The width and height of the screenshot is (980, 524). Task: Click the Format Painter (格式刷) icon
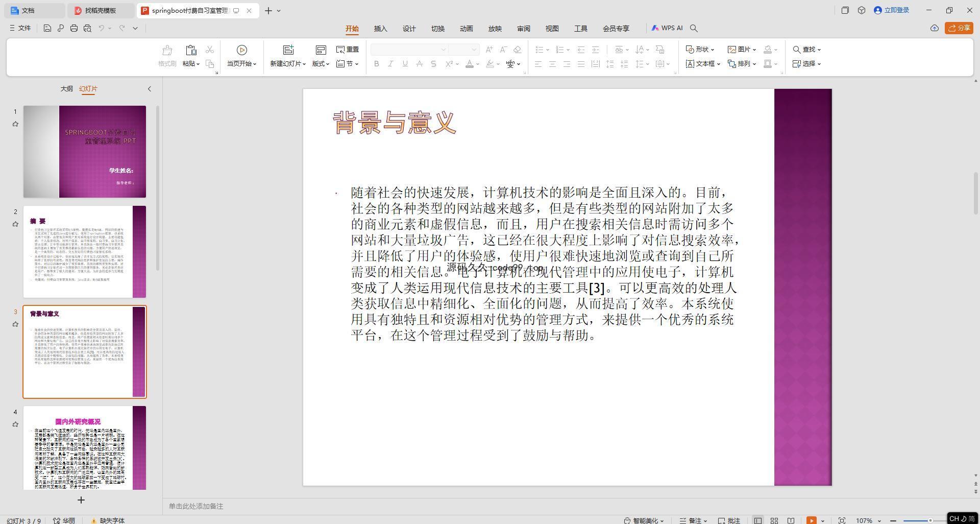click(x=167, y=50)
